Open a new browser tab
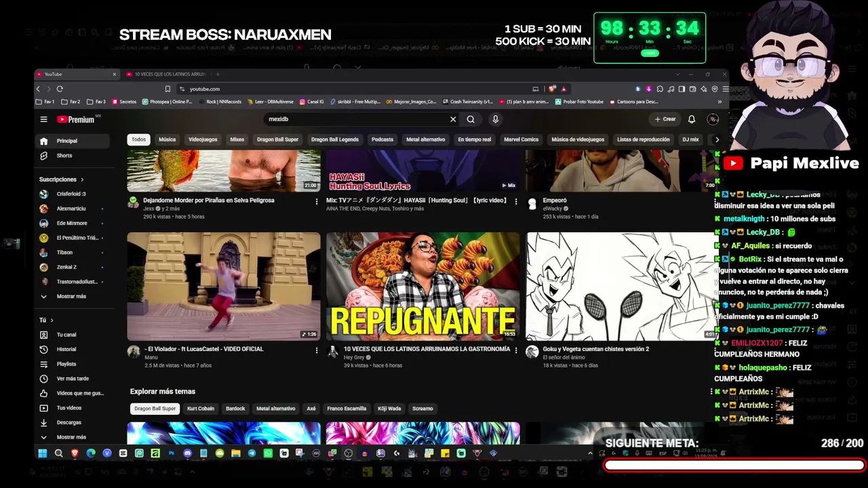This screenshot has height=488, width=868. pyautogui.click(x=218, y=74)
